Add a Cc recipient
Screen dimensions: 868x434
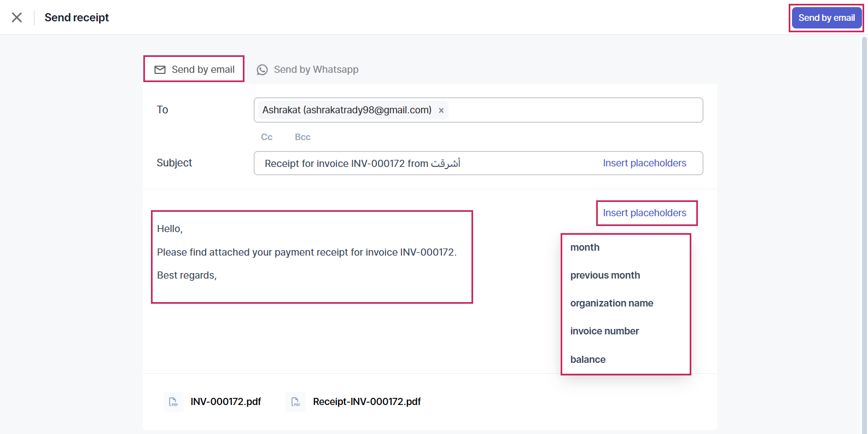[267, 137]
